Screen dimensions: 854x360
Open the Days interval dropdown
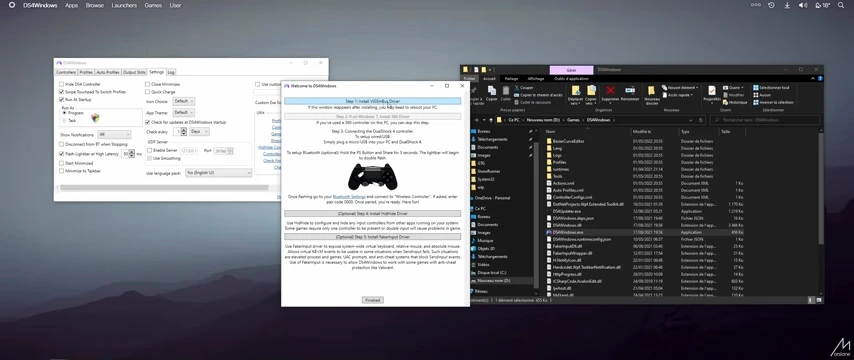click(x=199, y=132)
